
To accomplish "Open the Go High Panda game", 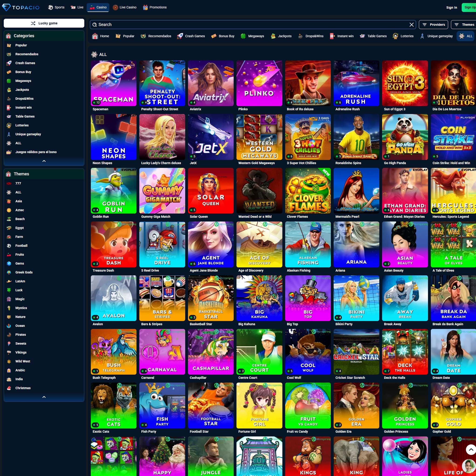I will point(405,137).
